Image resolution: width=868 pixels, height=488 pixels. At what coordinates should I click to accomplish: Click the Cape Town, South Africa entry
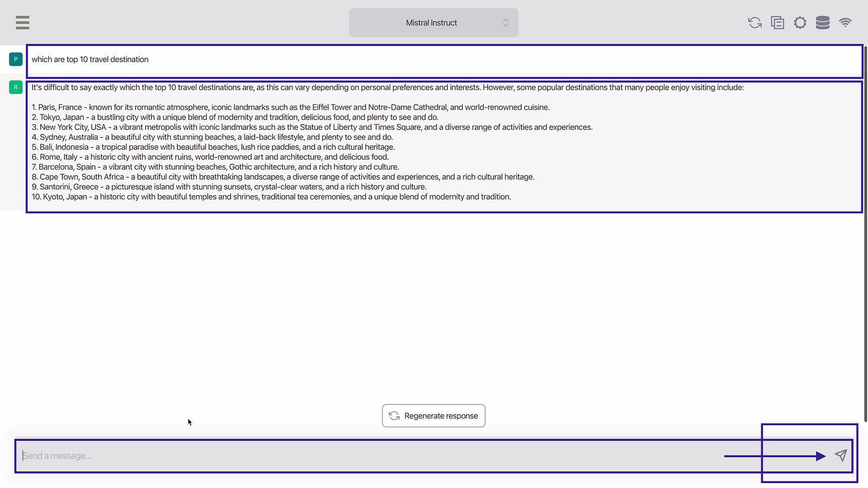pyautogui.click(x=283, y=177)
